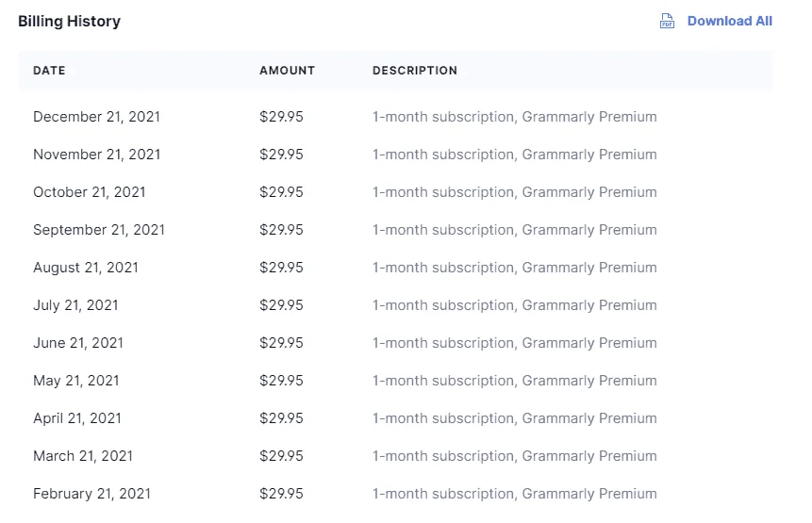Choose the July 21, 2021 row
The height and width of the screenshot is (523, 812).
pos(396,305)
